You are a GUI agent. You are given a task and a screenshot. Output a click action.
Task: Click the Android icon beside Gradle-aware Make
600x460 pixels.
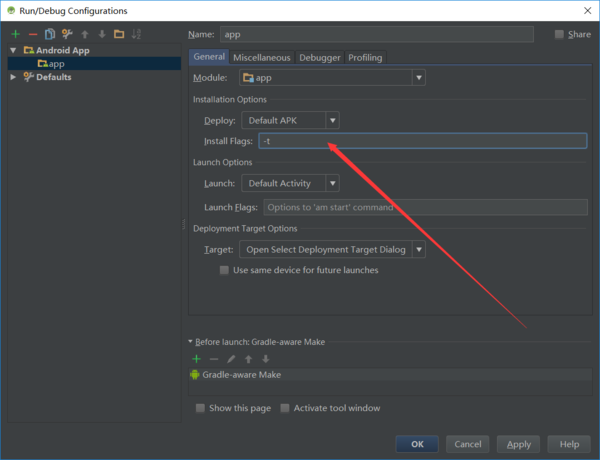coord(195,375)
